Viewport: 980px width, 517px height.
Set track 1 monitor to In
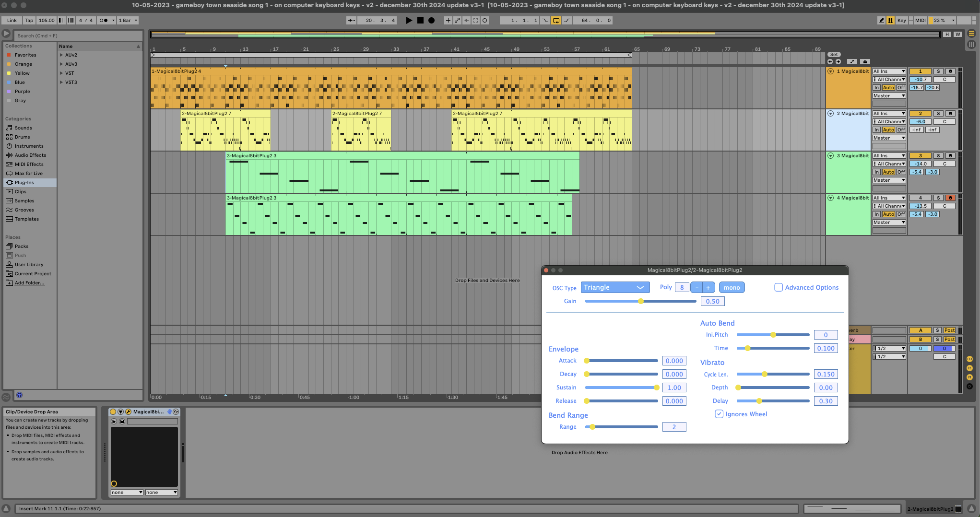coord(876,88)
